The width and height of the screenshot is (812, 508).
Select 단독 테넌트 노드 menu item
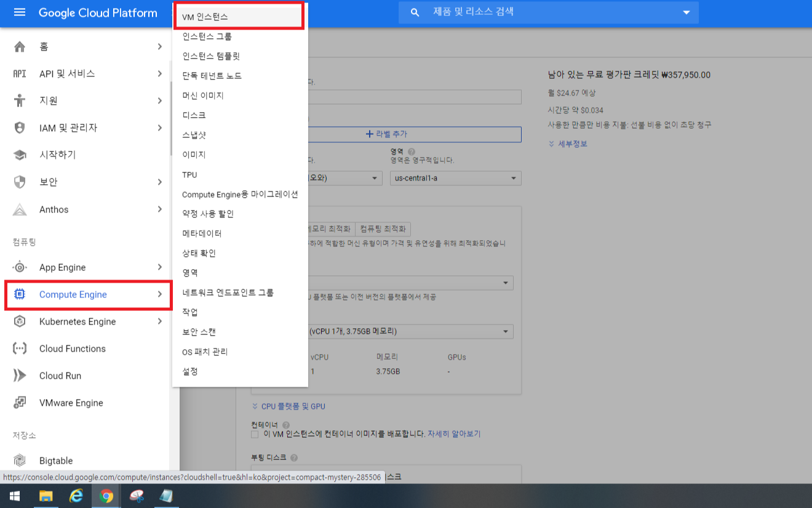coord(240,76)
